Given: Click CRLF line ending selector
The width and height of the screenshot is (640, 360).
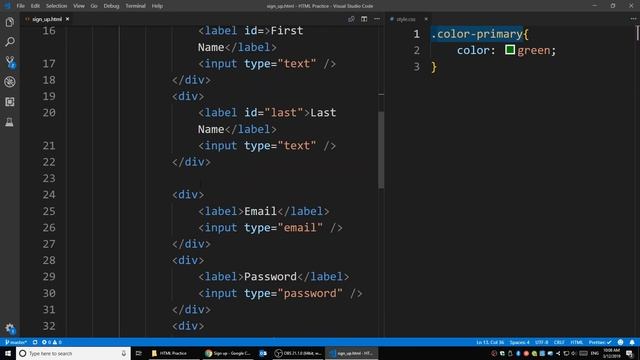Looking at the screenshot, I should [559, 342].
